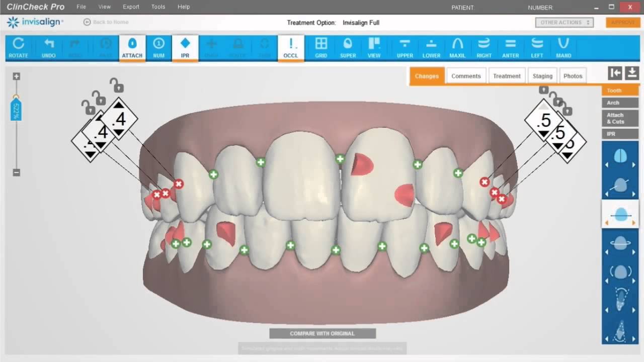Select the Arch category button
Image resolution: width=644 pixels, height=362 pixels.
620,103
